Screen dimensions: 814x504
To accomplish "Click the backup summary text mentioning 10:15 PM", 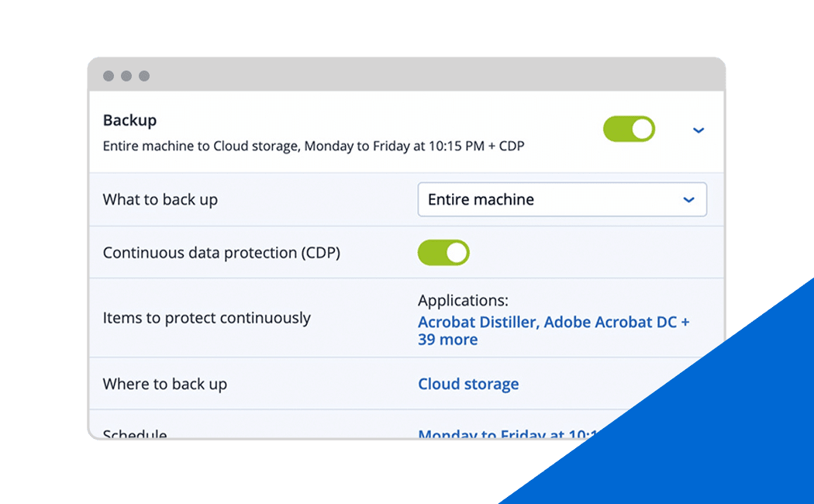I will [313, 147].
